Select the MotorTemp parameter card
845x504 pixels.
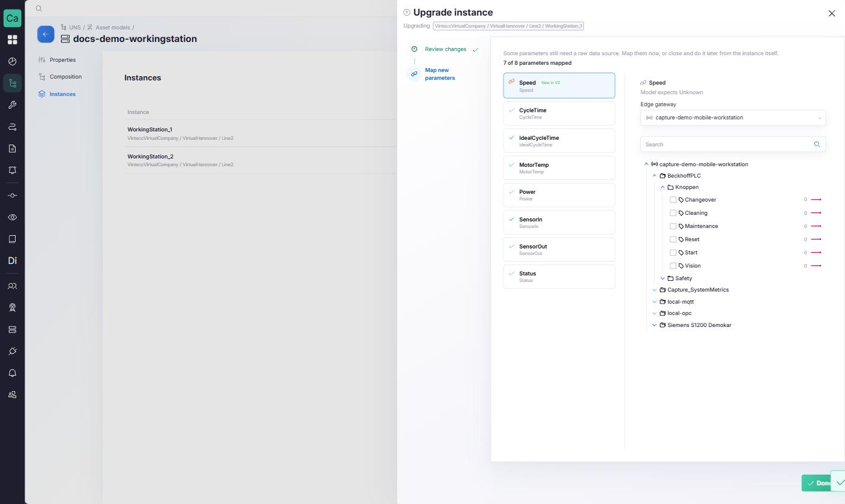pos(559,168)
